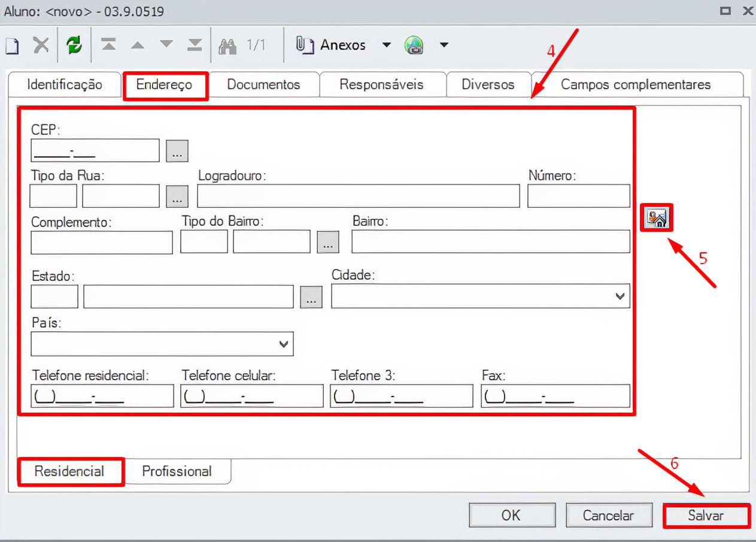Click the delete X icon in toolbar
The height and width of the screenshot is (542, 756).
click(41, 46)
